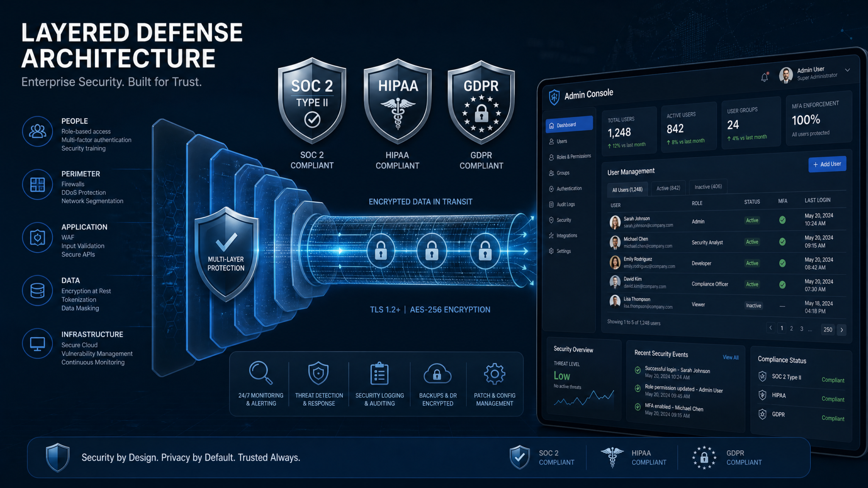Click the Threat Detection & Response shield icon
The width and height of the screenshot is (868, 488).
tap(319, 373)
